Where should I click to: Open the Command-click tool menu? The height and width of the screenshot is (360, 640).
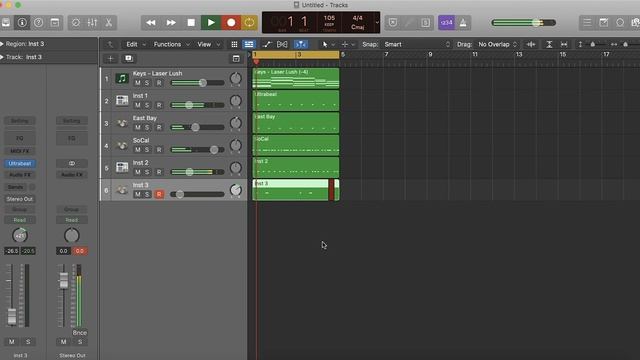347,44
